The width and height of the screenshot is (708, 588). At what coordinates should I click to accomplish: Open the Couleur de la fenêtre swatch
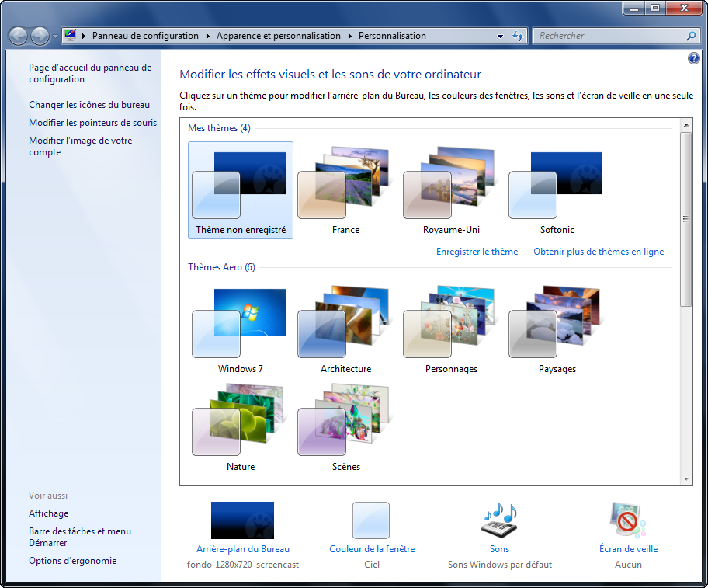(x=371, y=520)
